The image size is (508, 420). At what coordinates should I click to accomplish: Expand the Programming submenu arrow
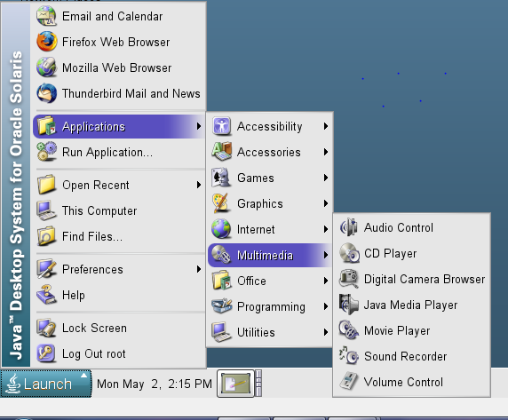coord(326,306)
